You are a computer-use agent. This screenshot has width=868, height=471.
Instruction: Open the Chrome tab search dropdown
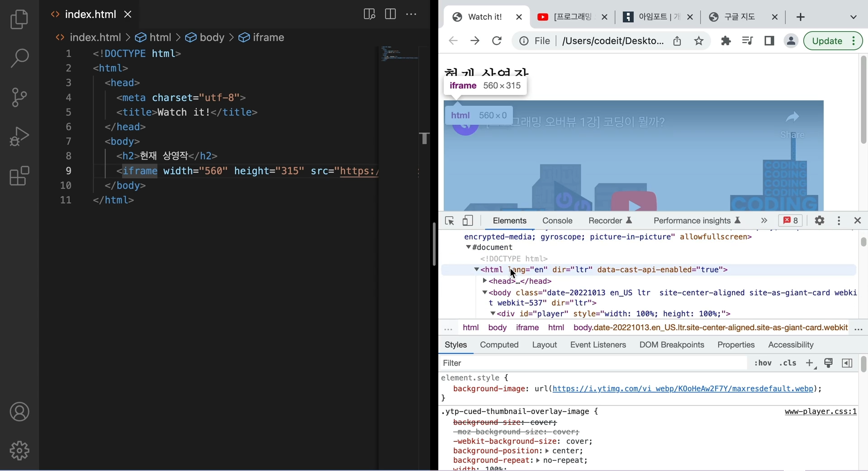pyautogui.click(x=853, y=17)
